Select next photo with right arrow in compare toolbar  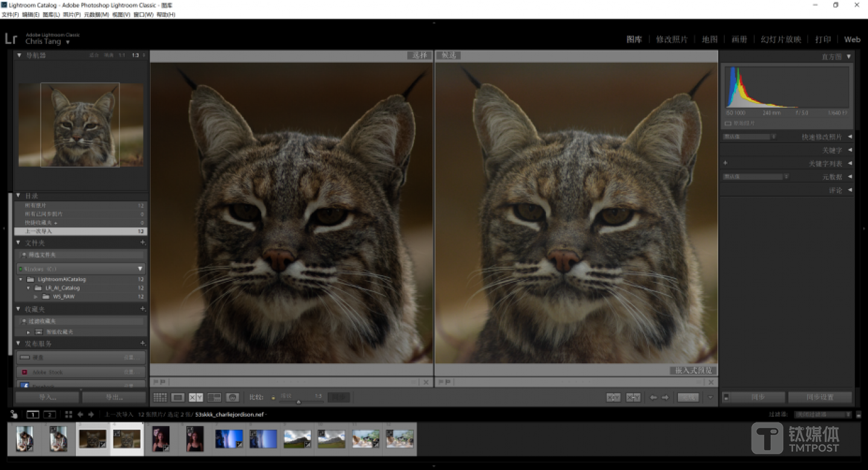(665, 398)
